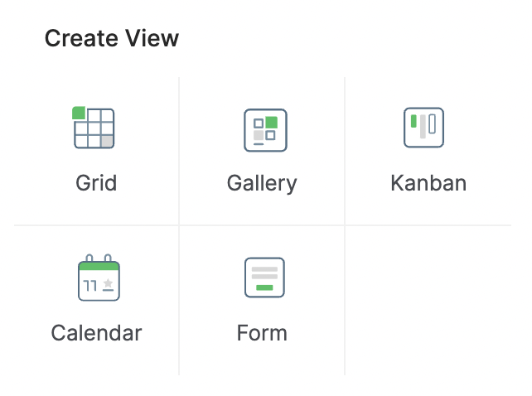Viewport: 532px width, 396px height.
Task: Click the card layout icon with green square
Action: [265, 130]
